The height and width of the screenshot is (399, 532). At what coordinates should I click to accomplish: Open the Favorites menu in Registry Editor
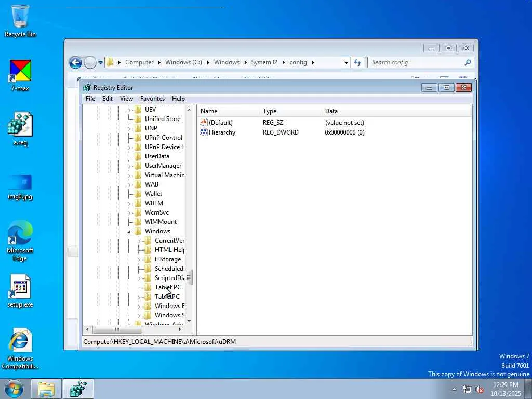pyautogui.click(x=152, y=99)
